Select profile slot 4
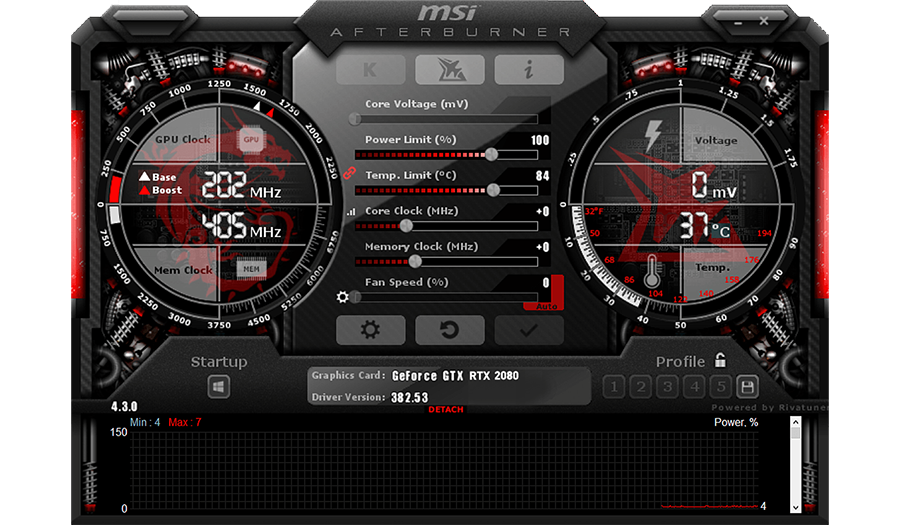Viewport: 900px width, 525px height. (x=694, y=387)
